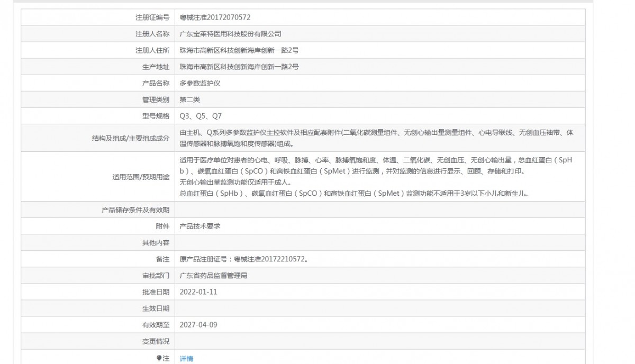Click the 产品储存条件及有效期 row label
635x364 pixels.
click(135, 210)
